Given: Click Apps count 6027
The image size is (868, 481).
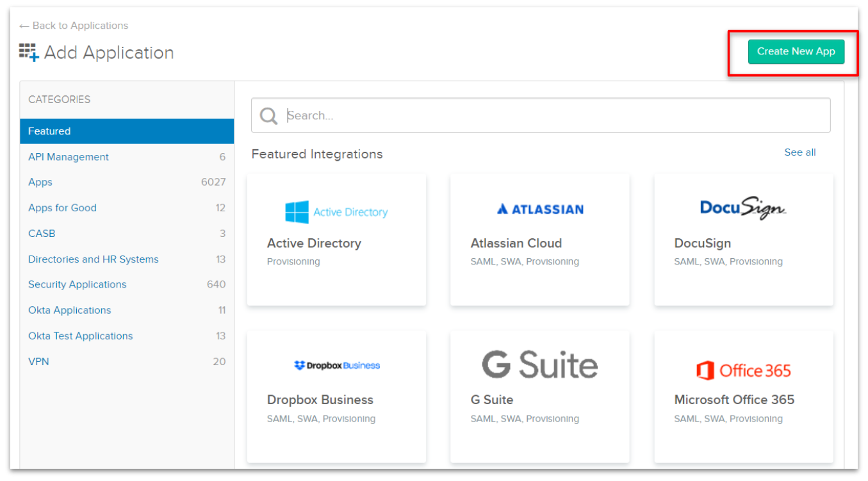Looking at the screenshot, I should [213, 183].
